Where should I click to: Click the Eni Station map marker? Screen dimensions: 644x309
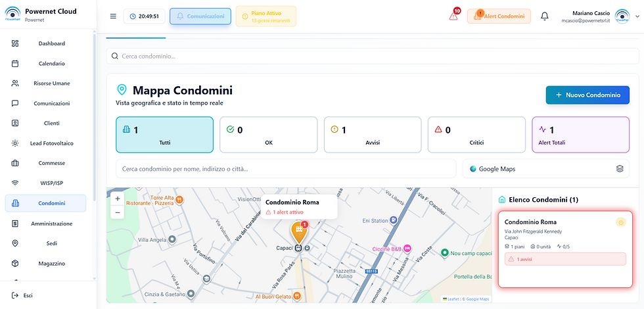coord(394,221)
